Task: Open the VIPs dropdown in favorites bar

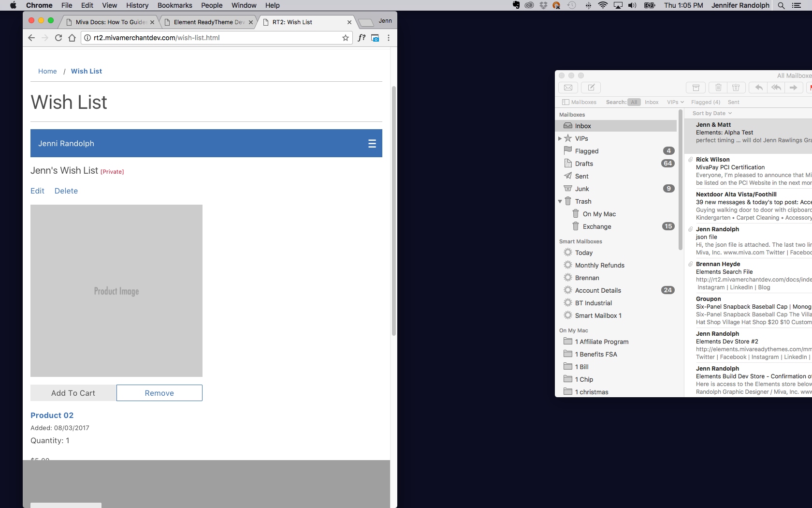Action: pos(675,102)
